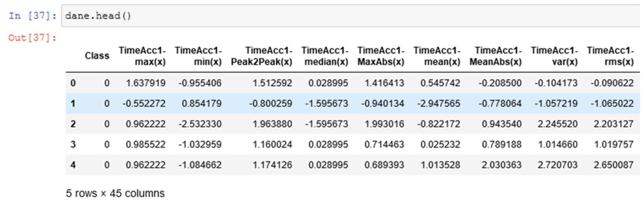The height and width of the screenshot is (203, 644).
Task: Click cell value 1.637919 in first row
Action: point(145,83)
